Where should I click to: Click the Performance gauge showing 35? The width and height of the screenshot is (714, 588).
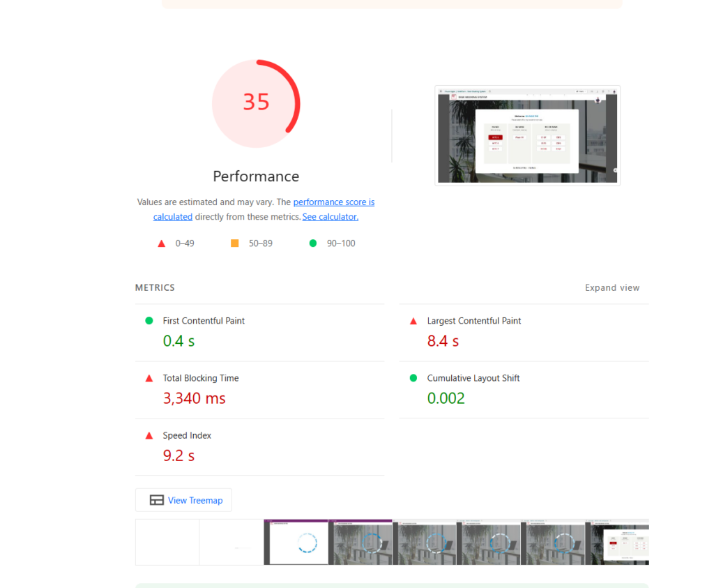point(256,103)
